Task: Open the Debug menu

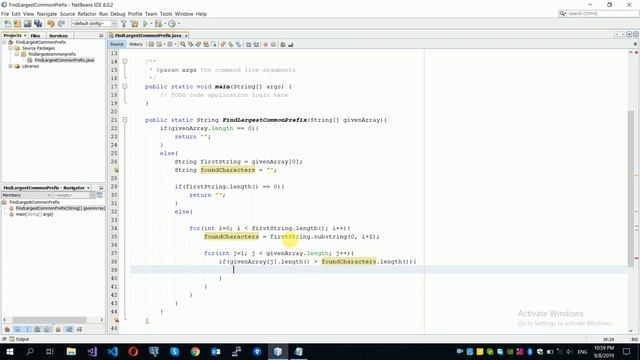Action: tap(118, 14)
